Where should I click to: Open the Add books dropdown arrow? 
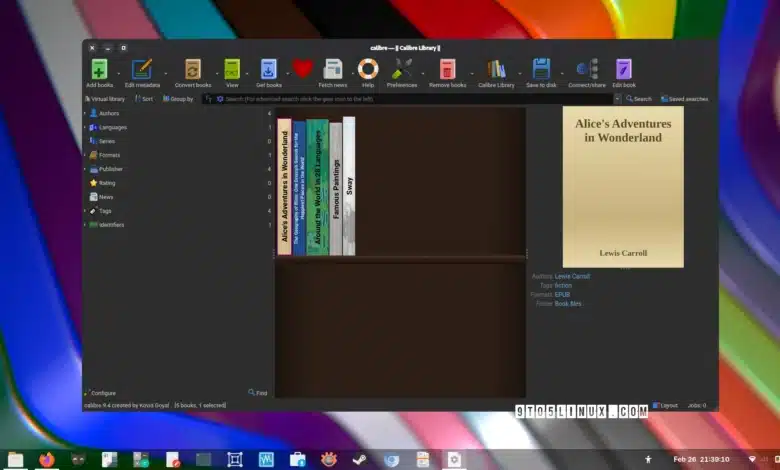pyautogui.click(x=118, y=74)
